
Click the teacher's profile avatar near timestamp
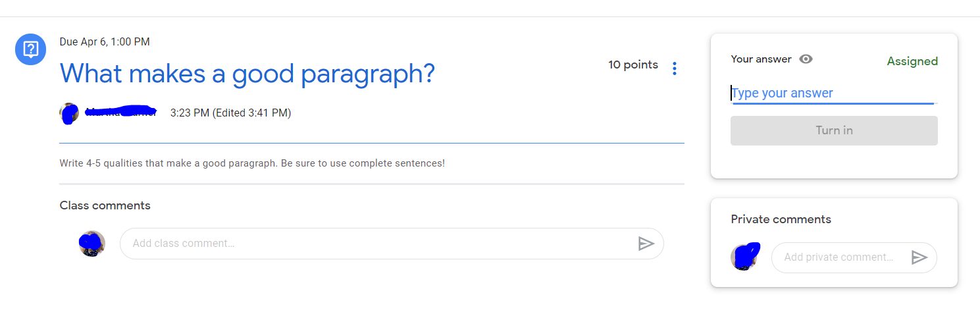point(69,113)
